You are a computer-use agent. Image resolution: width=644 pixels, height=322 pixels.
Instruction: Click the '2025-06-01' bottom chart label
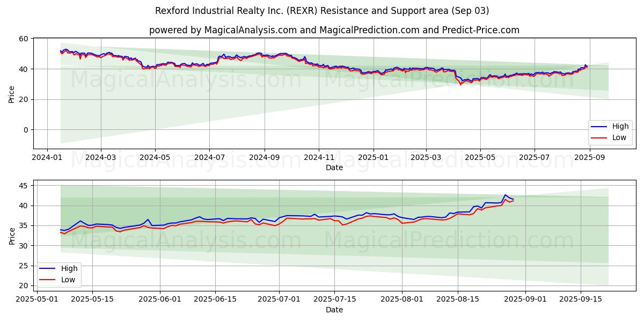pyautogui.click(x=160, y=299)
